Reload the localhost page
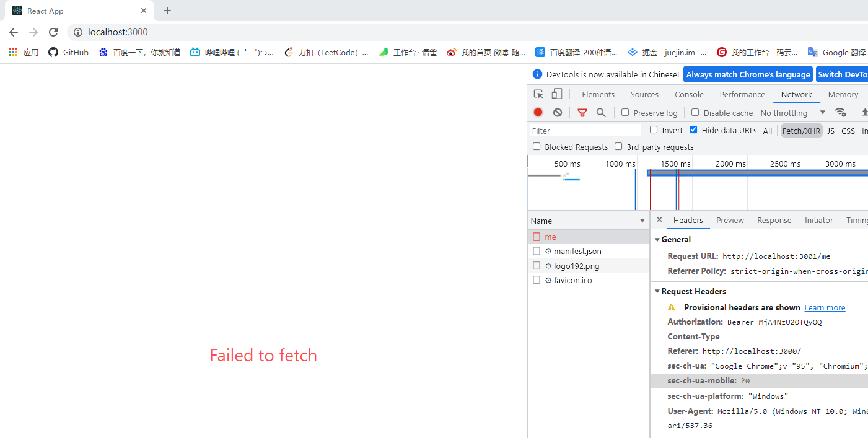 coord(53,32)
